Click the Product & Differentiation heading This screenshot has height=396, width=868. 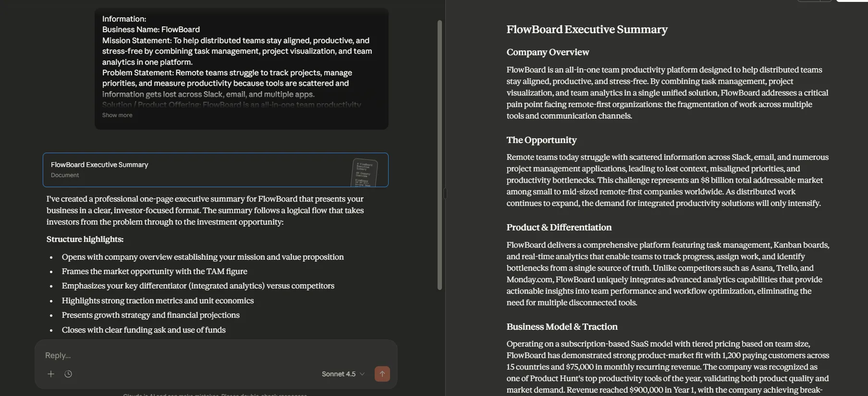pyautogui.click(x=559, y=227)
